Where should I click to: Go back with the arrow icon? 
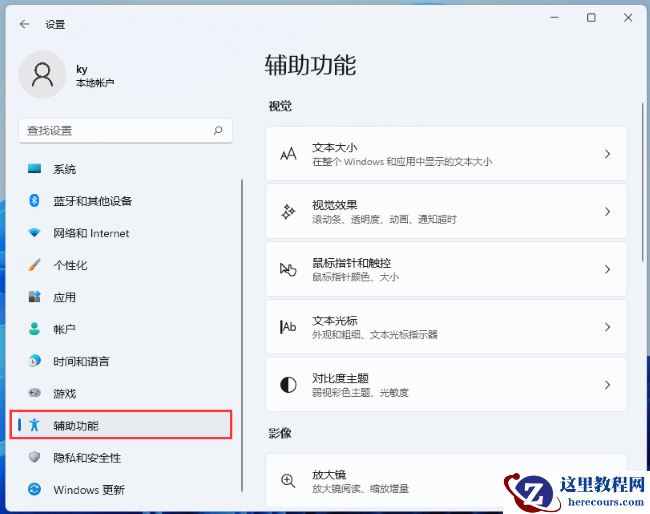(24, 24)
